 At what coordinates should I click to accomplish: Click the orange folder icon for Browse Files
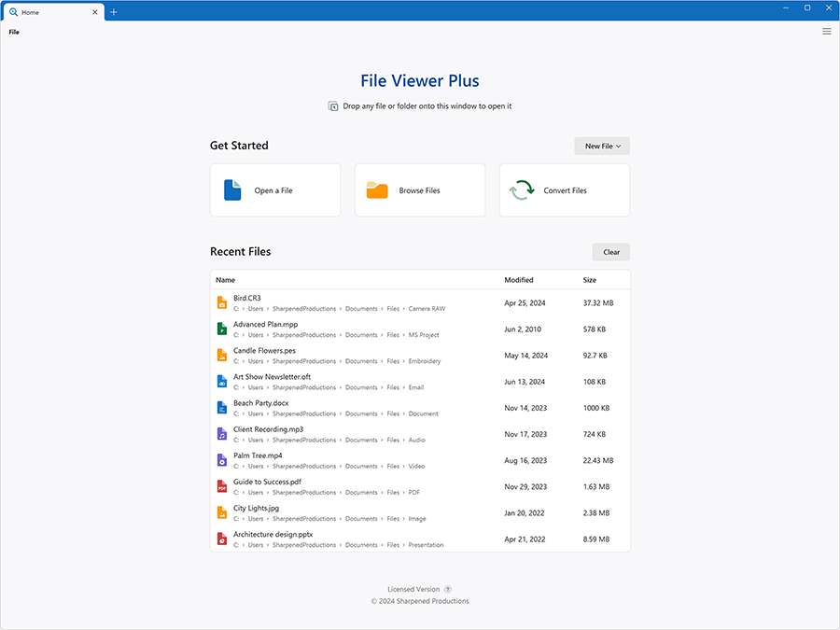pyautogui.click(x=377, y=190)
